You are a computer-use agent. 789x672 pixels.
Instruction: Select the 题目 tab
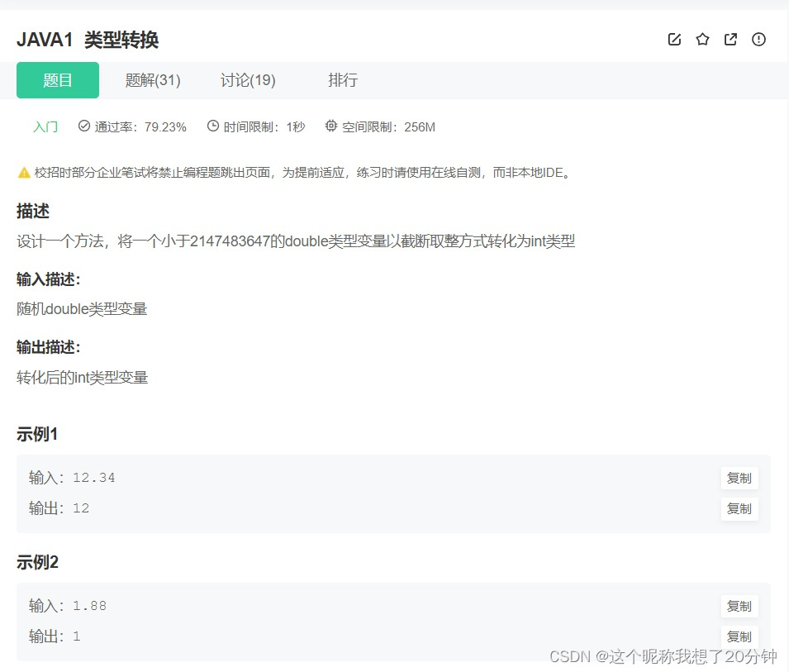57,80
